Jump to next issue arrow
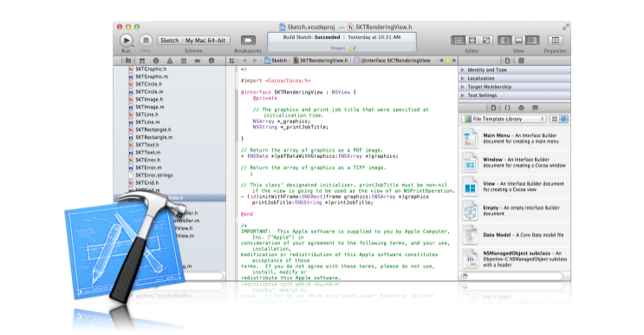Image resolution: width=644 pixels, height=335 pixels. [454, 61]
